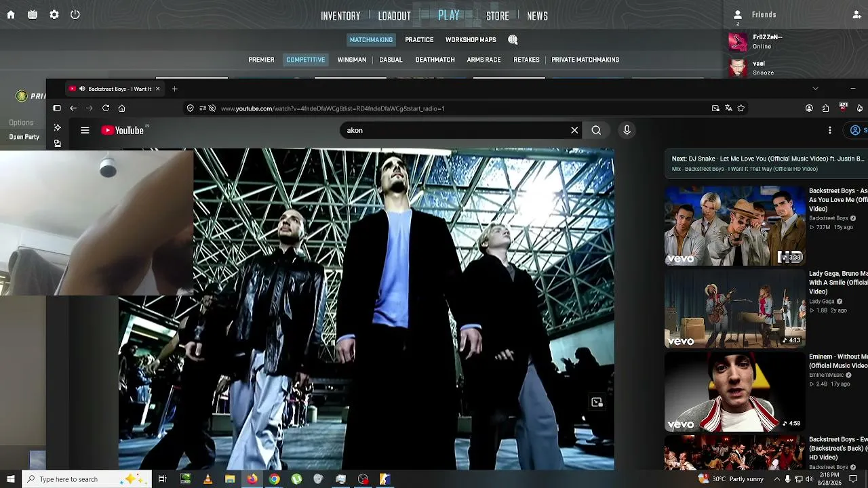
Task: Click the YouTube search field containing akon
Action: (454, 130)
